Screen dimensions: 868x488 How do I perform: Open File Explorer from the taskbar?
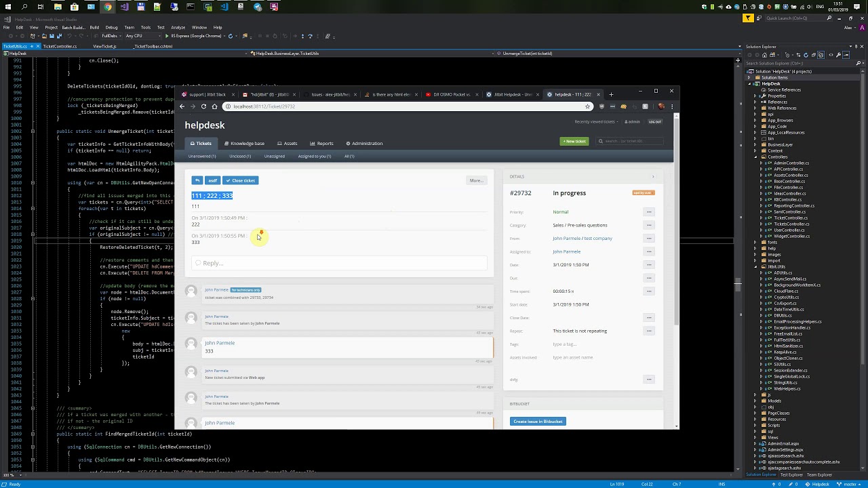[x=58, y=7]
